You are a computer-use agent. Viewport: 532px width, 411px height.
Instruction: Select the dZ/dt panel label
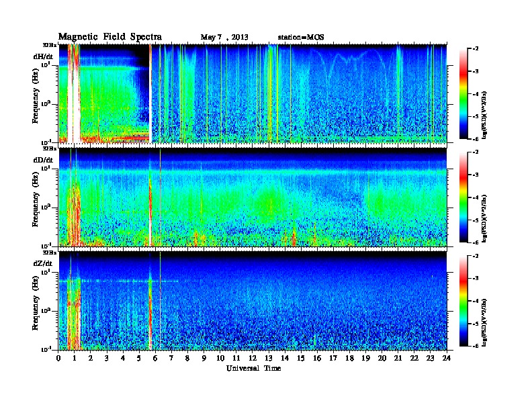click(x=43, y=263)
